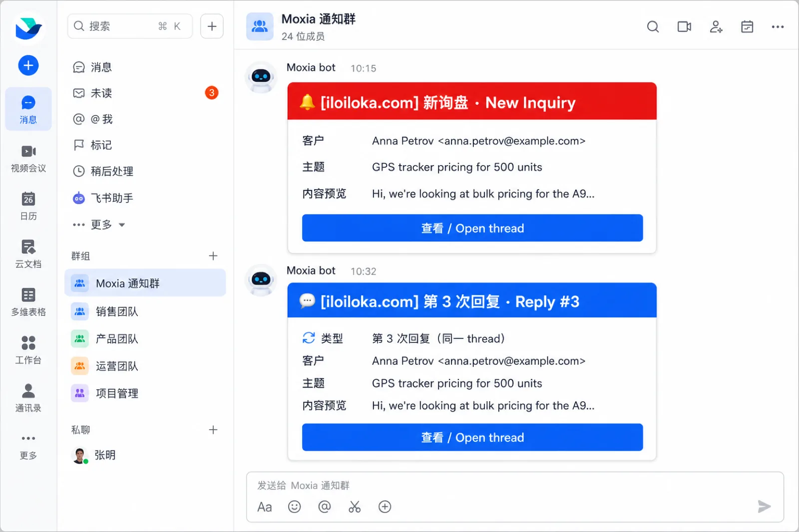Add members with header person-plus icon
This screenshot has height=532, width=799.
(716, 26)
